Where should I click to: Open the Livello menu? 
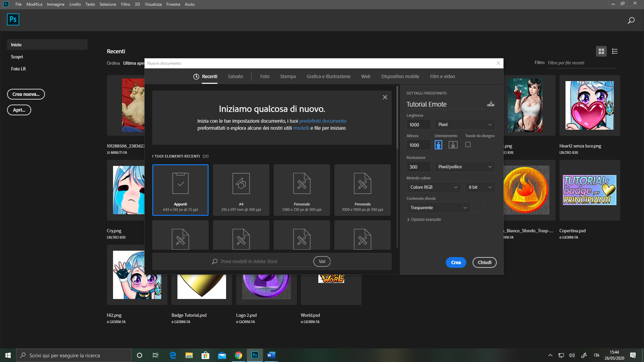pyautogui.click(x=75, y=4)
